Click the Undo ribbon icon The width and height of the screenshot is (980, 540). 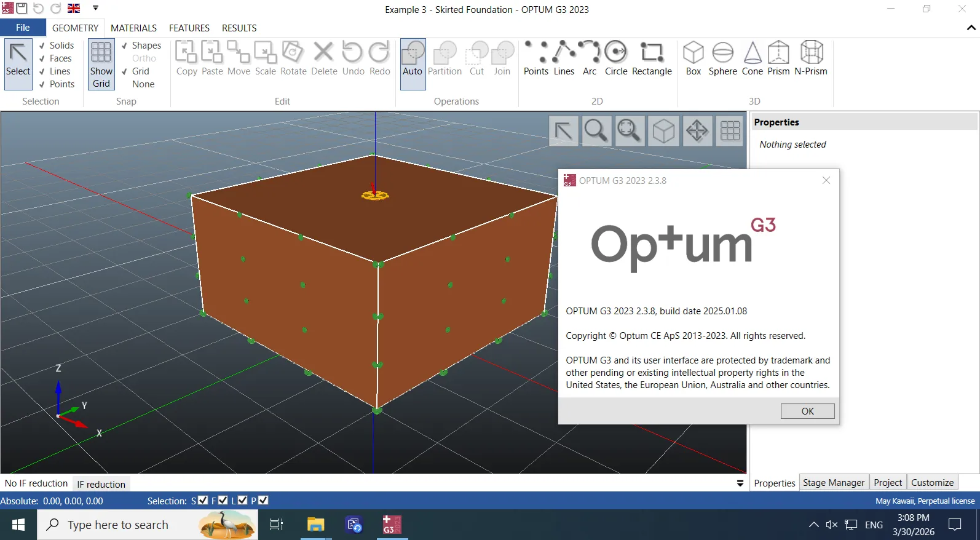[x=353, y=58]
